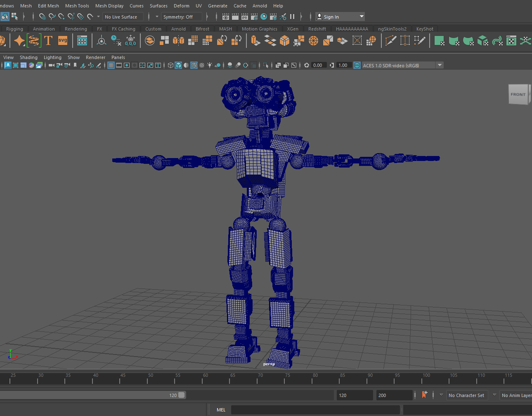
Task: Open the Mesh Tools menu
Action: tap(77, 6)
